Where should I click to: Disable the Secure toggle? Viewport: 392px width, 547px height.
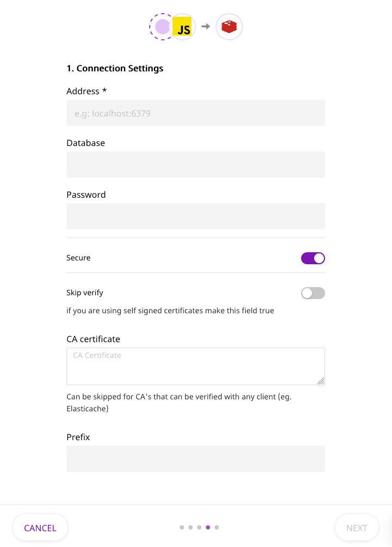tap(313, 258)
